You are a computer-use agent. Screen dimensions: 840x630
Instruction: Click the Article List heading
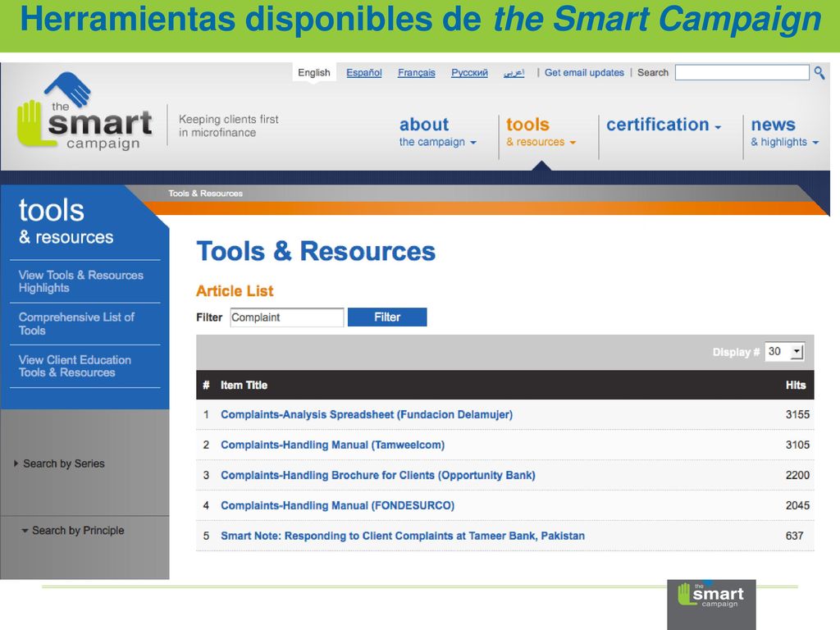point(235,291)
